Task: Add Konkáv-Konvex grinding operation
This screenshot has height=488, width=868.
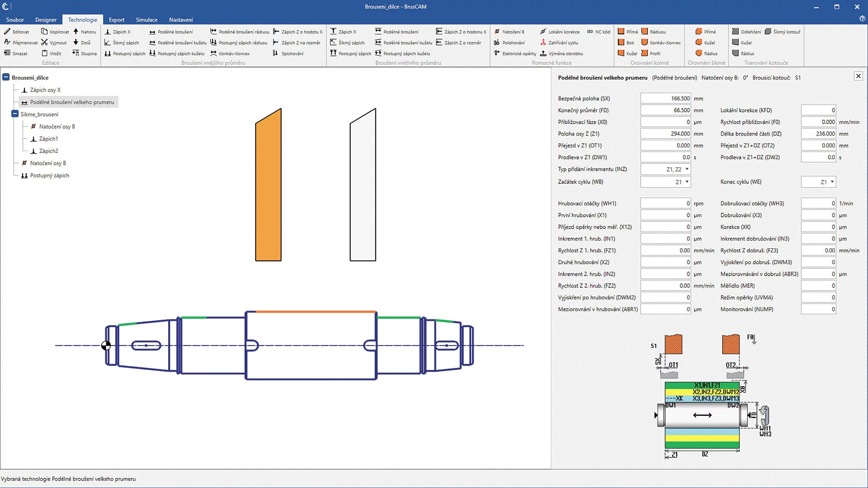Action: point(230,53)
